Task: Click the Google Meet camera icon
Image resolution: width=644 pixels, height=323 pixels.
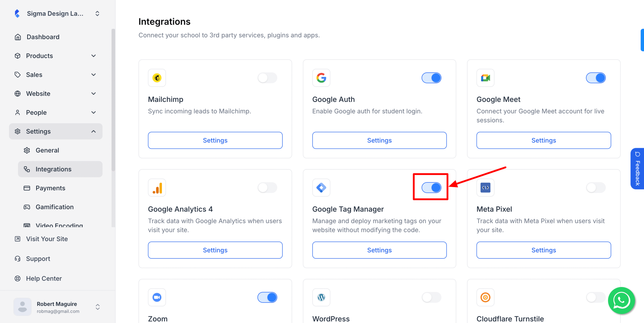Action: 485,78
